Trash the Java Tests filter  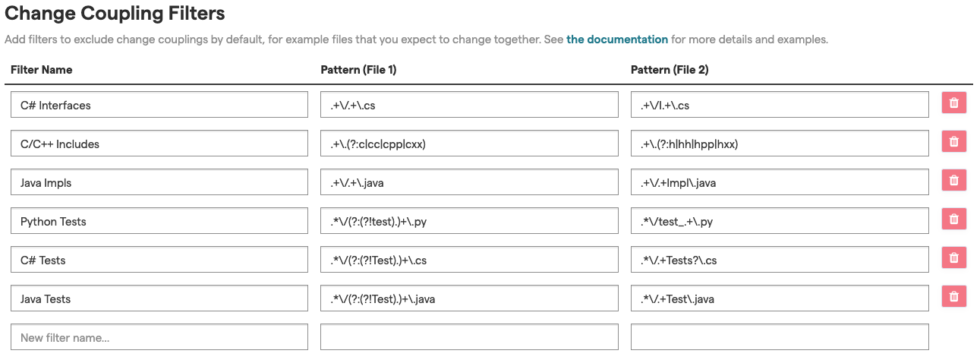953,297
